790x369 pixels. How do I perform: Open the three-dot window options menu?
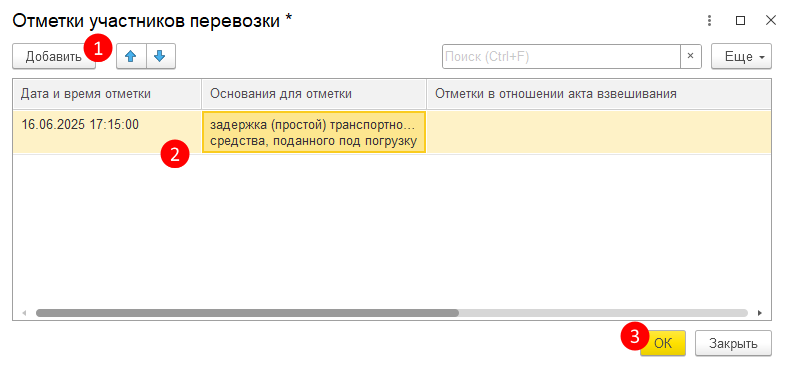[709, 21]
